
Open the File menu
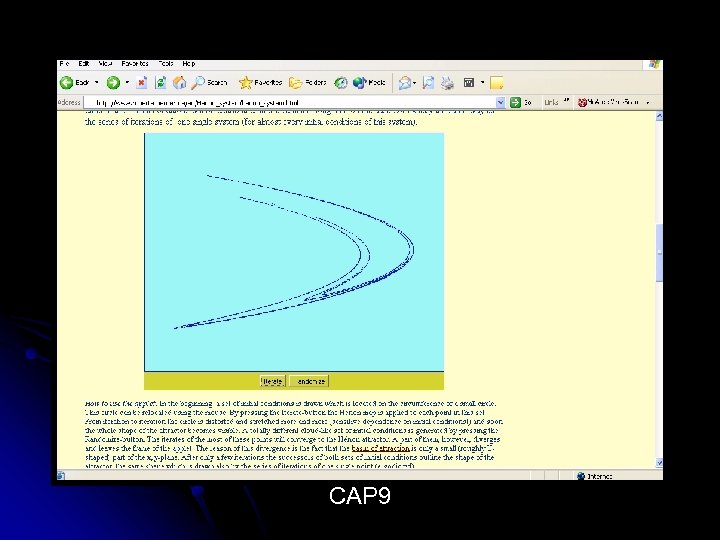tap(64, 64)
